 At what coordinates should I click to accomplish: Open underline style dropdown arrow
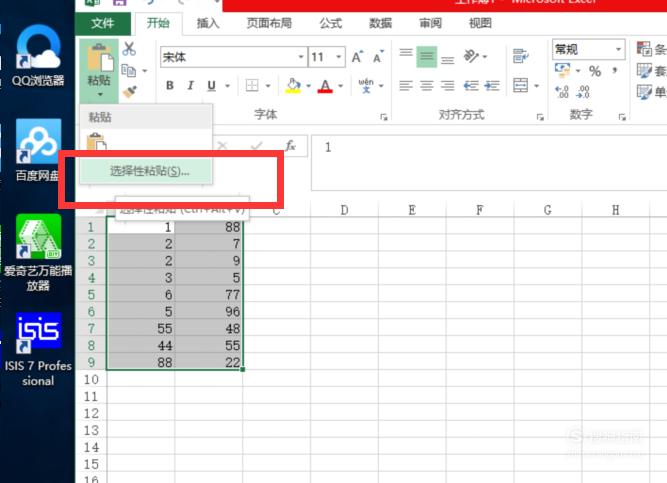228,86
